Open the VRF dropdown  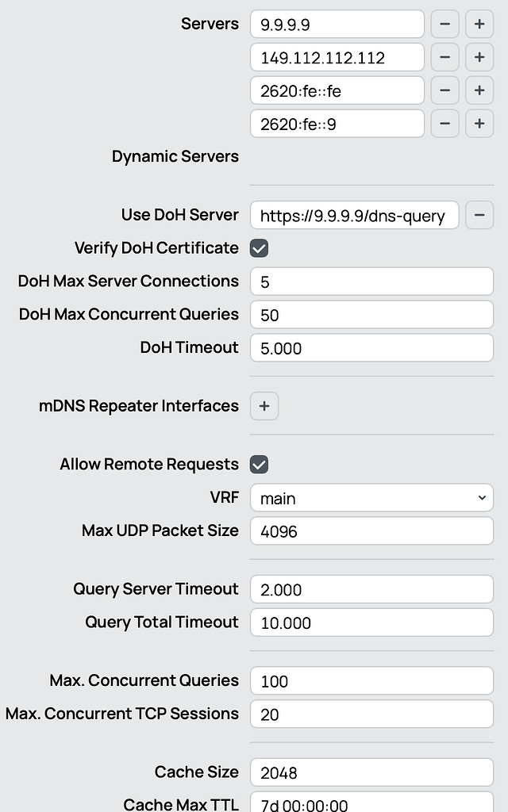coord(371,497)
